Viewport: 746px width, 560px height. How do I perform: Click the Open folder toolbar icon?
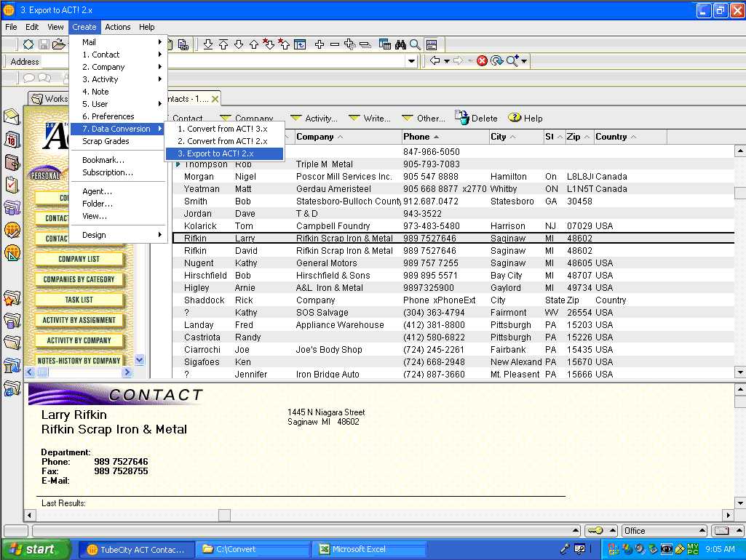[x=59, y=44]
